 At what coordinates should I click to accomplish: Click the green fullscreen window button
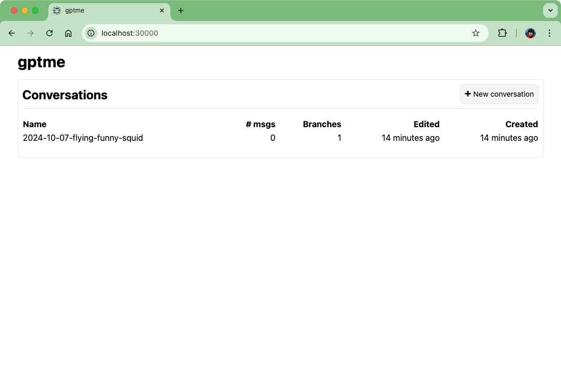click(35, 11)
